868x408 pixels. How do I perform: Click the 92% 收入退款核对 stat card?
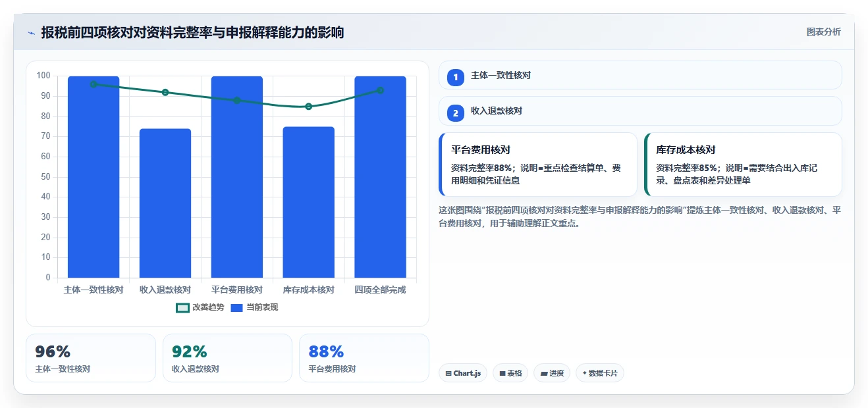pos(227,358)
